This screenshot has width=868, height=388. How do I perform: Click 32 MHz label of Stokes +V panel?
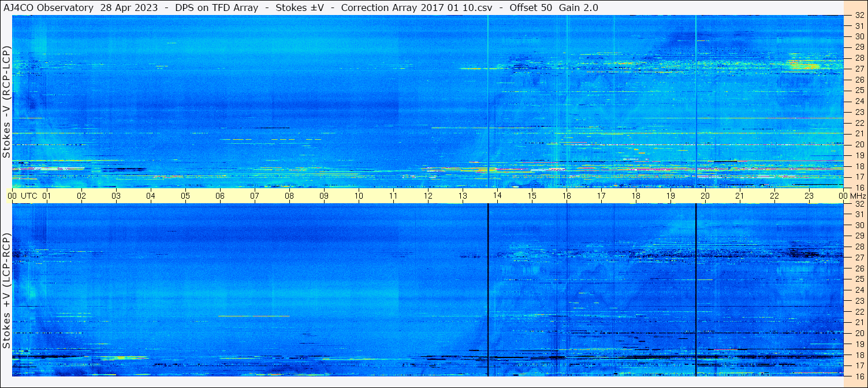point(859,204)
